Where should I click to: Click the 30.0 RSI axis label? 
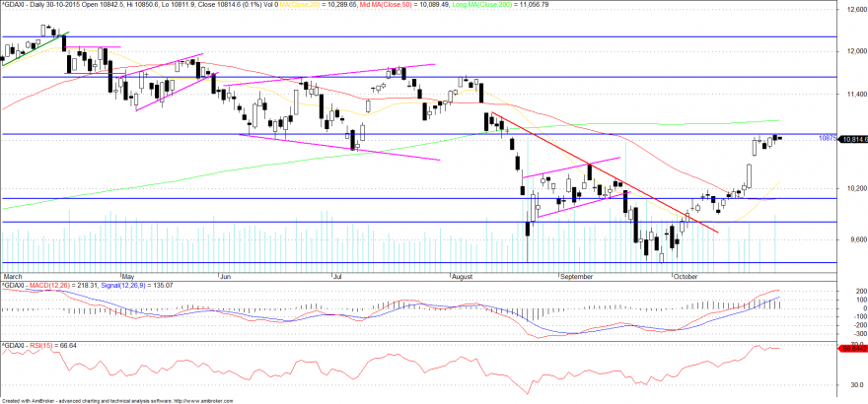pos(856,384)
